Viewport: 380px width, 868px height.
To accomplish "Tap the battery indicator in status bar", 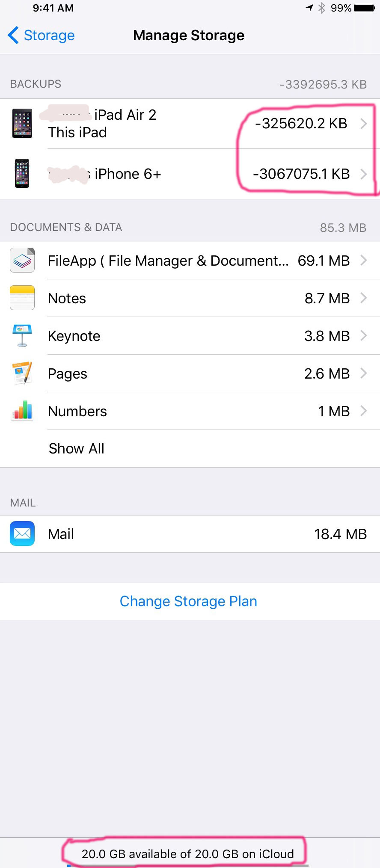I will point(364,8).
